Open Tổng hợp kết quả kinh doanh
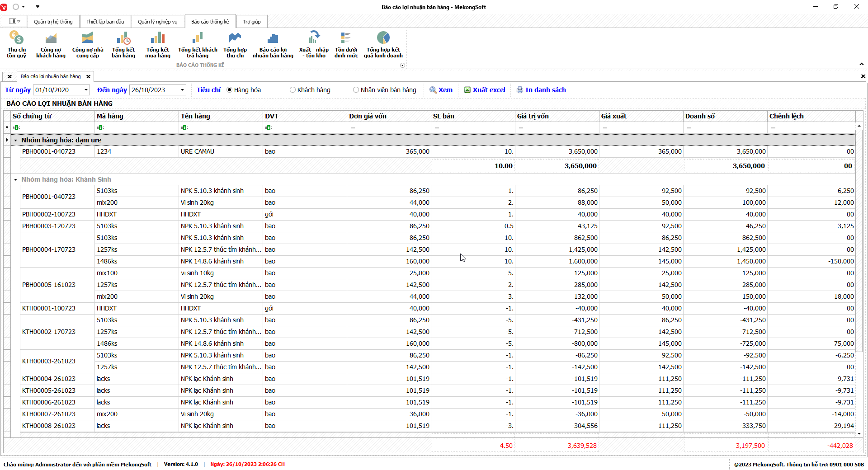 point(383,44)
